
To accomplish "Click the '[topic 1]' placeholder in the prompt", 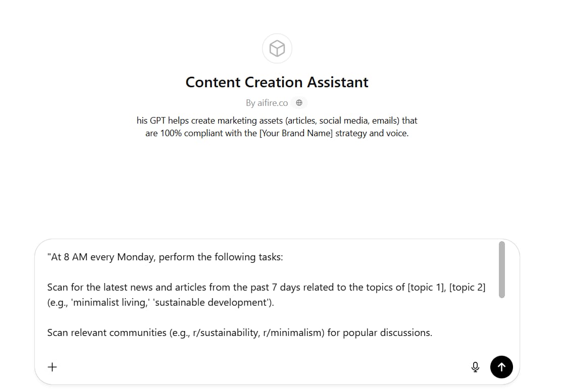I will coord(426,287).
